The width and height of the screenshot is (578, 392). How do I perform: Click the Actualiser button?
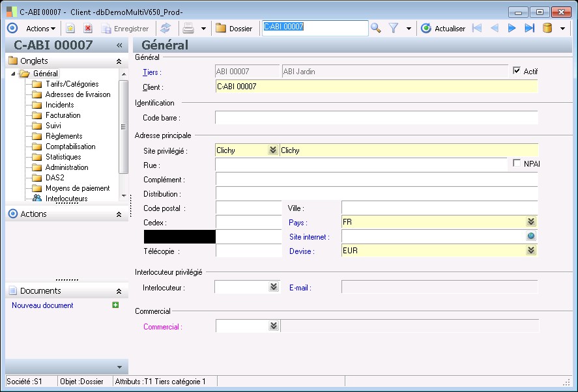point(443,29)
